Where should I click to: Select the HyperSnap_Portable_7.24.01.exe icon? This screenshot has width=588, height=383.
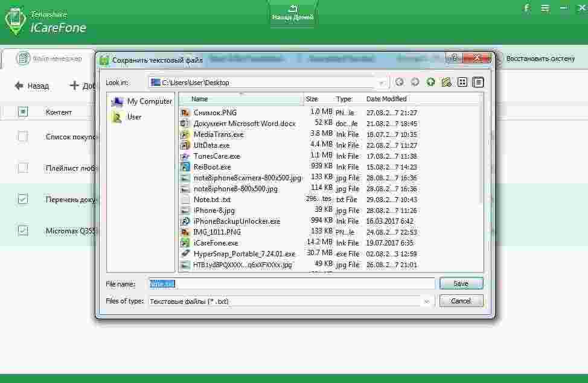[185, 254]
